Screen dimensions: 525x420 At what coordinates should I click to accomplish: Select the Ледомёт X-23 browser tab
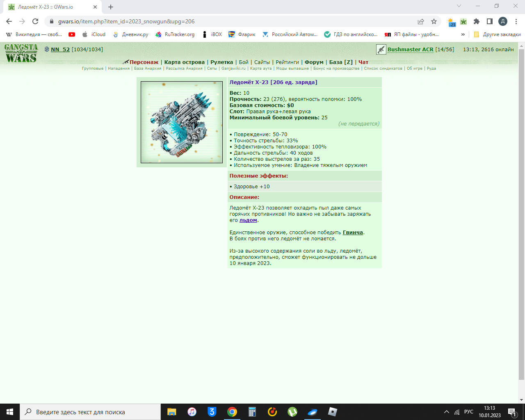pos(53,7)
